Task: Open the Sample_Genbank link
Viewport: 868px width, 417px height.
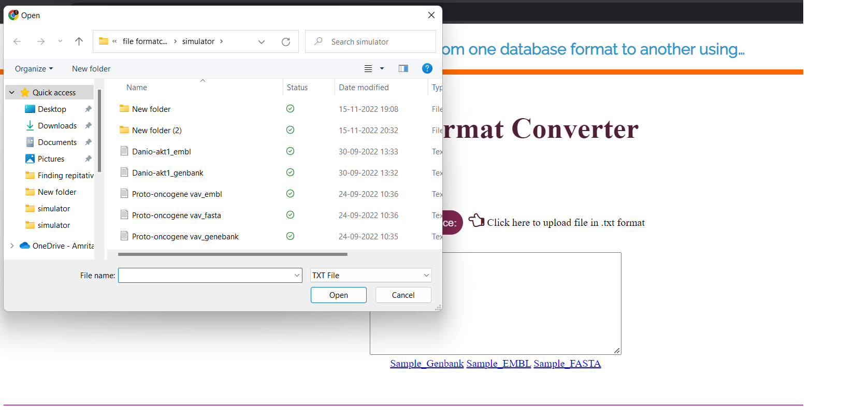Action: (427, 363)
